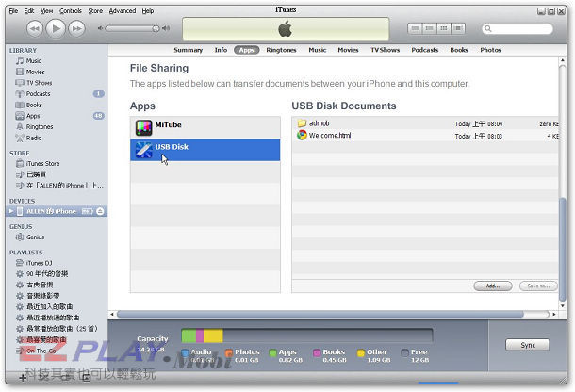Expand the ALLEN iPhone device triangle
Screen dimensions: 575x392
[11, 211]
